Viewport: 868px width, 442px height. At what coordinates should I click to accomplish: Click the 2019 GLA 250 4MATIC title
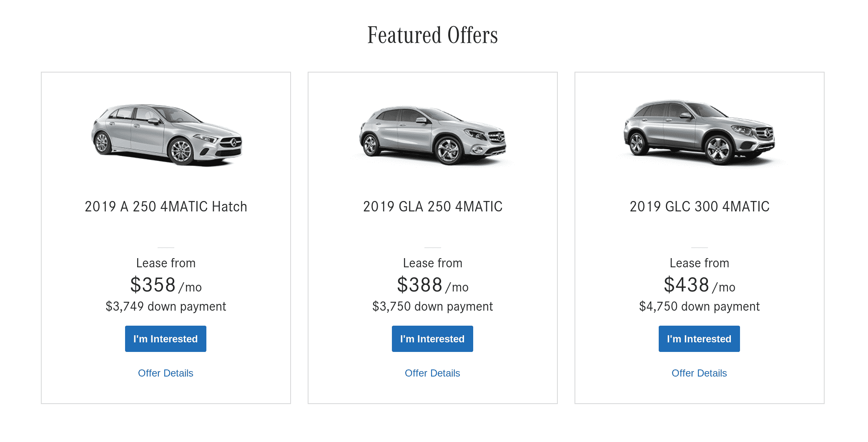coord(433,207)
